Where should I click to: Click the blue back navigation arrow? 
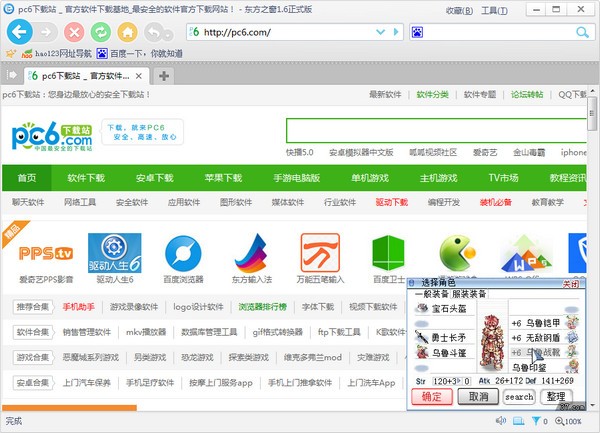[19, 32]
